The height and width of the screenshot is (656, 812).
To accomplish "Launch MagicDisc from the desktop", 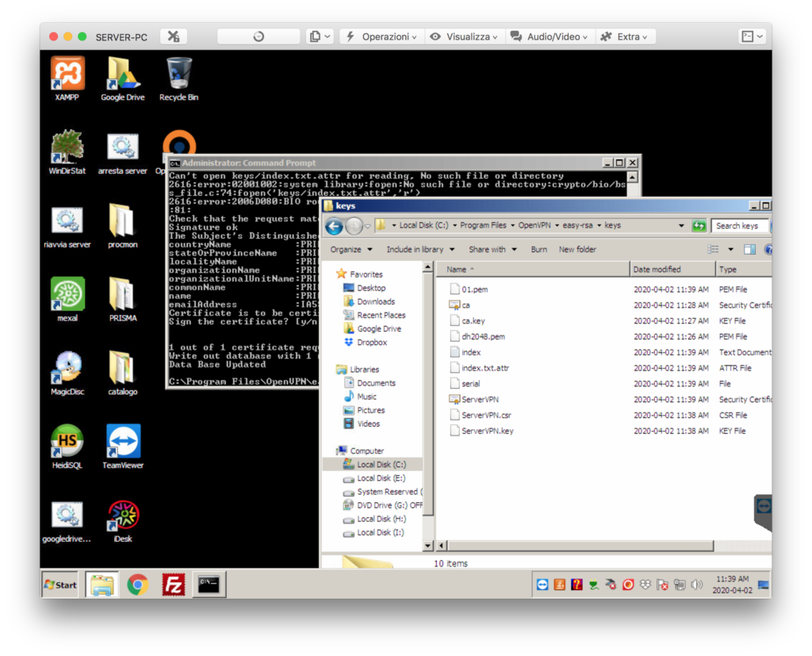I will [x=67, y=374].
